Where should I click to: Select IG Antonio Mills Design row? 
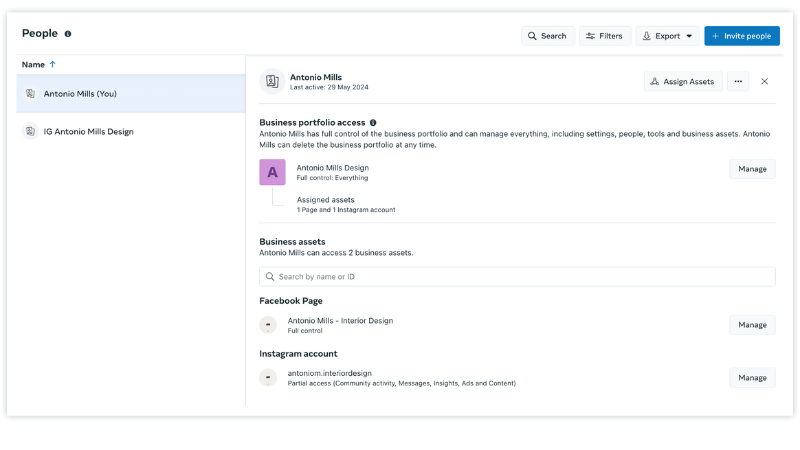click(131, 131)
